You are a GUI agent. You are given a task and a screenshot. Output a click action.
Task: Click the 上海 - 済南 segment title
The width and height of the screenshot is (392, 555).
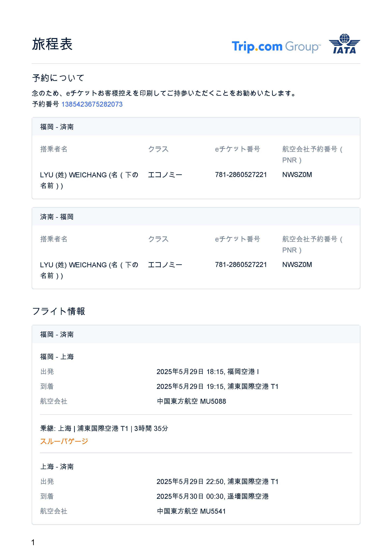(x=57, y=467)
